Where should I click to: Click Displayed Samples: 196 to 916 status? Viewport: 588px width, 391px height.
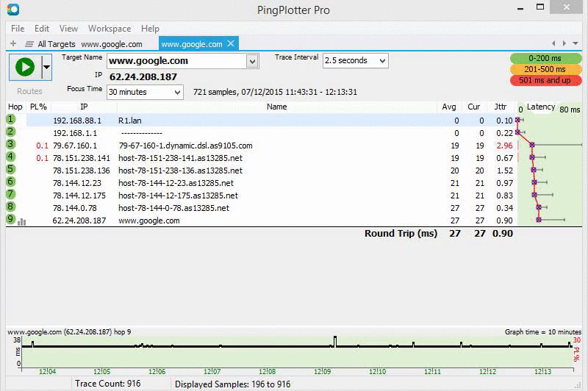[x=232, y=384]
